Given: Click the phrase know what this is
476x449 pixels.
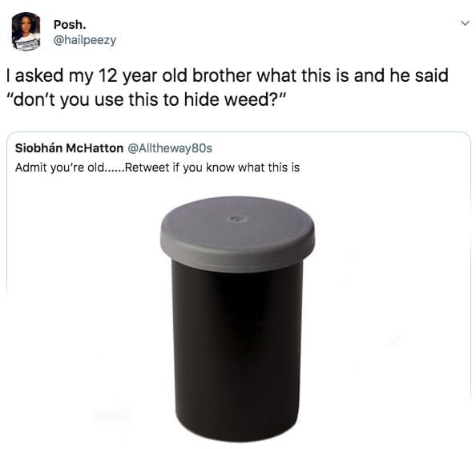Looking at the screenshot, I should (253, 168).
